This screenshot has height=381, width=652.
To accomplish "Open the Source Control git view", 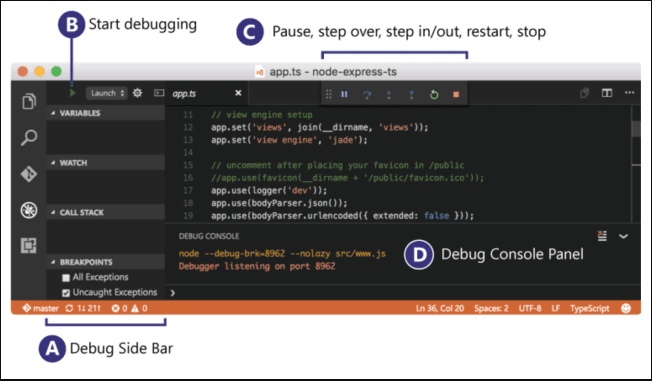I will (29, 174).
